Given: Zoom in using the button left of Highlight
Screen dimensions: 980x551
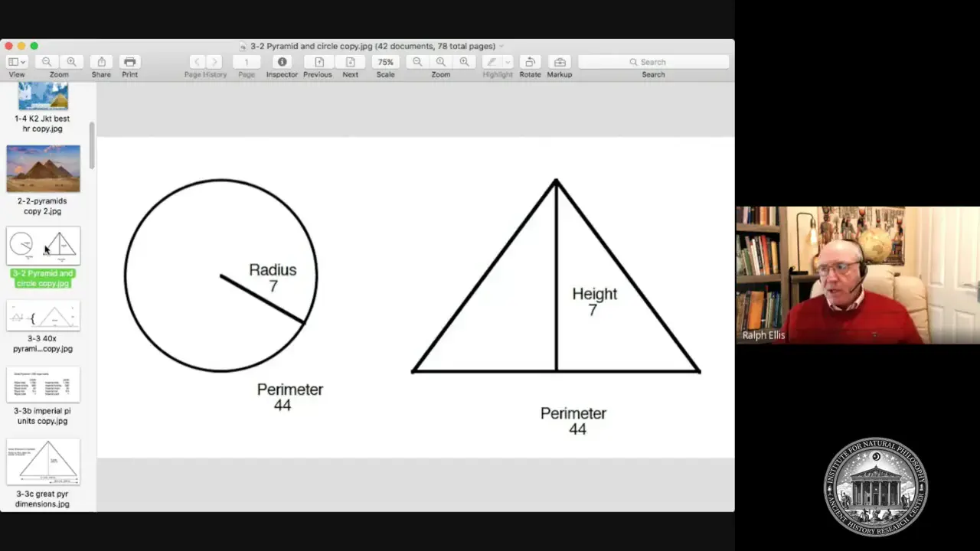Looking at the screenshot, I should point(465,62).
